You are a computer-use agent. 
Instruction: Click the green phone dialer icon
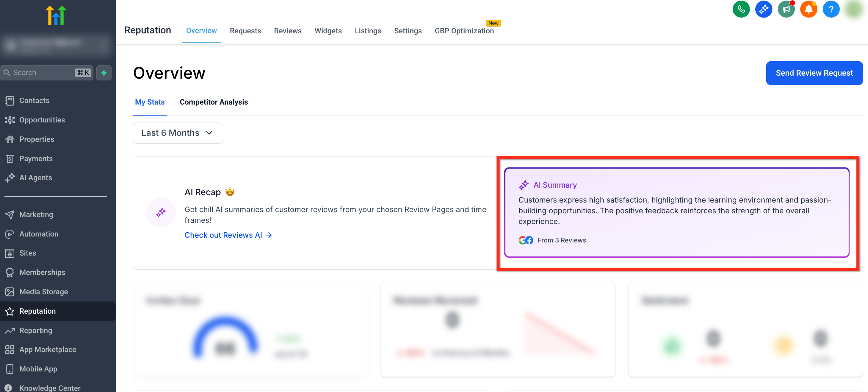click(x=741, y=9)
